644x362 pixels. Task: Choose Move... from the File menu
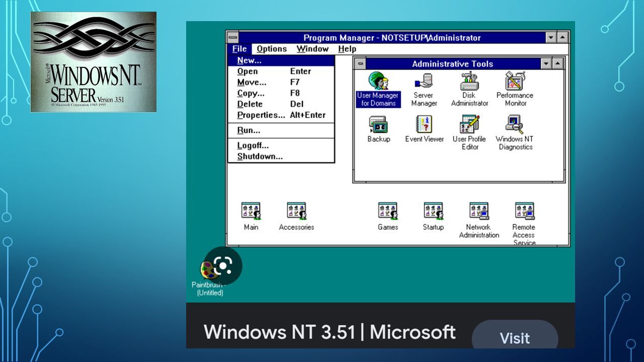pos(282,82)
